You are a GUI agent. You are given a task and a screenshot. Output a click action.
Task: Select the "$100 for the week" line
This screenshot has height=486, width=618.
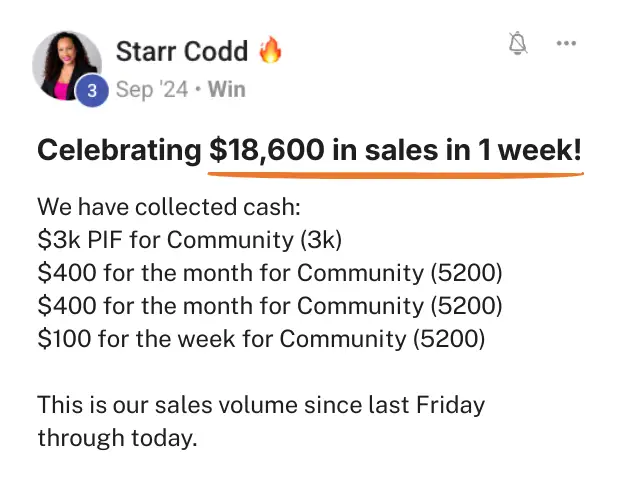click(261, 338)
